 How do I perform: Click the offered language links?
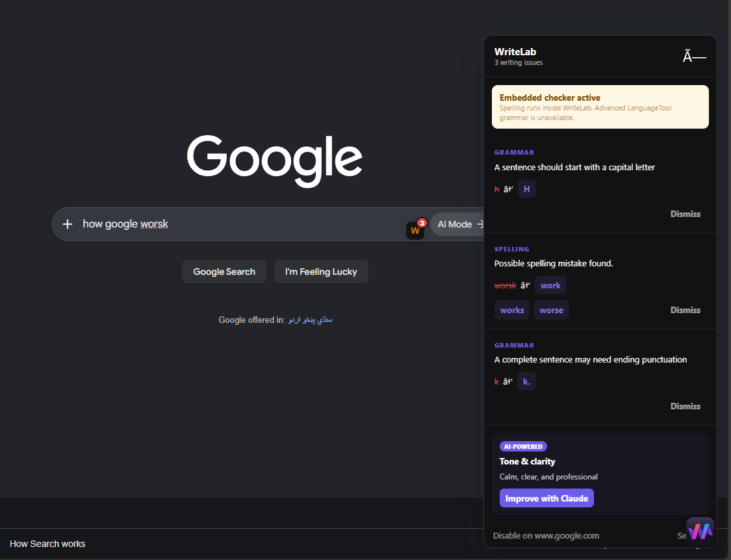[310, 320]
